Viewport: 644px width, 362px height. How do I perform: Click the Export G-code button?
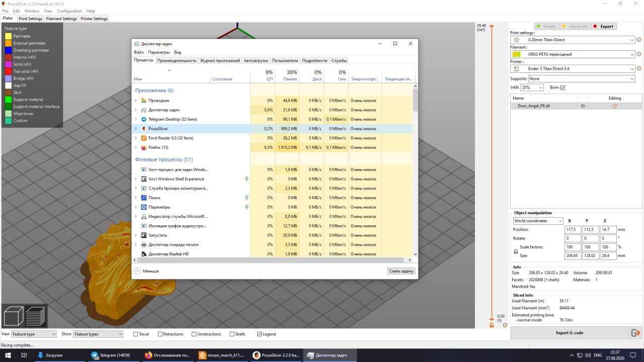[x=570, y=333]
